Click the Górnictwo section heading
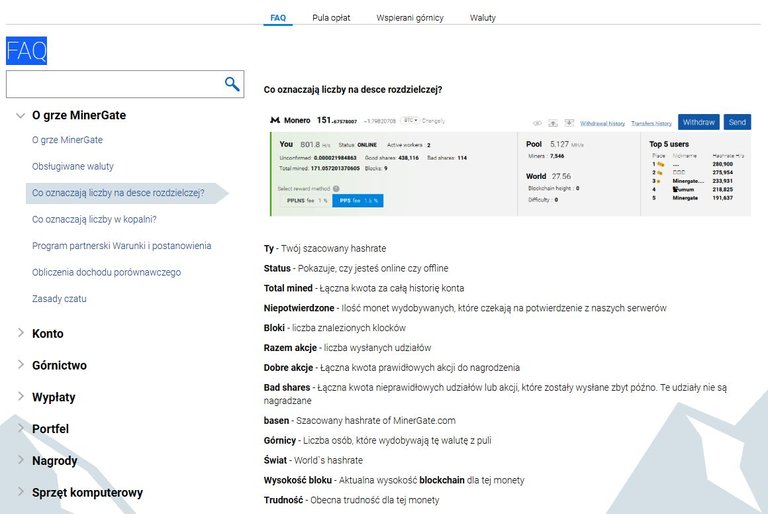This screenshot has height=514, width=768. coord(59,366)
